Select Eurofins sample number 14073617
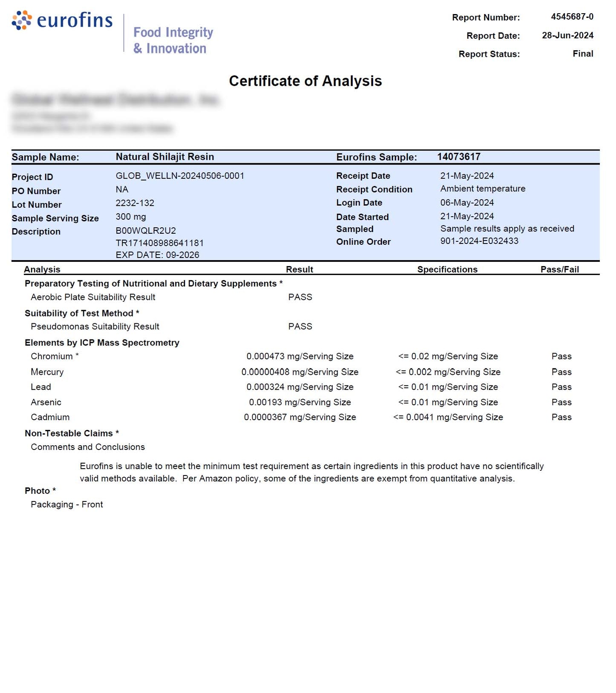 click(459, 157)
